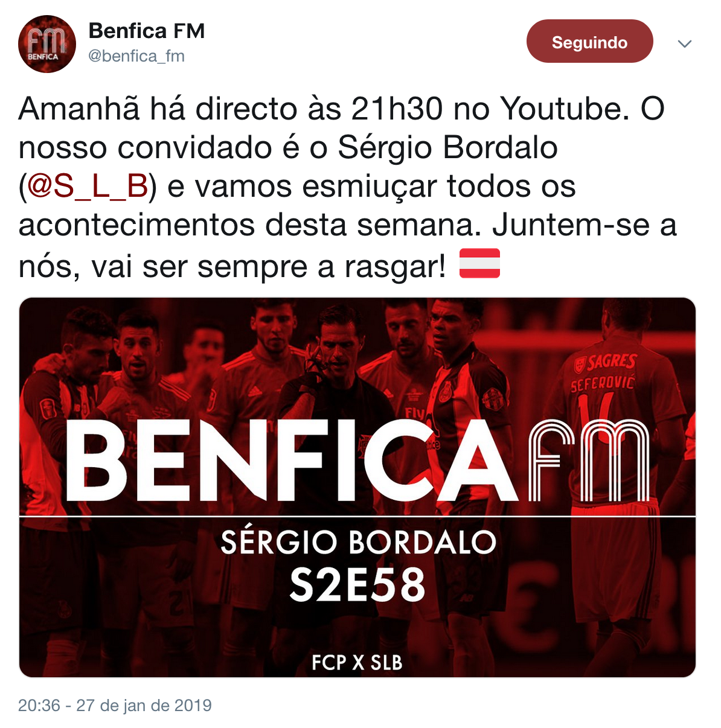This screenshot has width=721, height=728.
Task: Click the words 'Sérgio Bordalo' in tweet text
Action: click(447, 147)
